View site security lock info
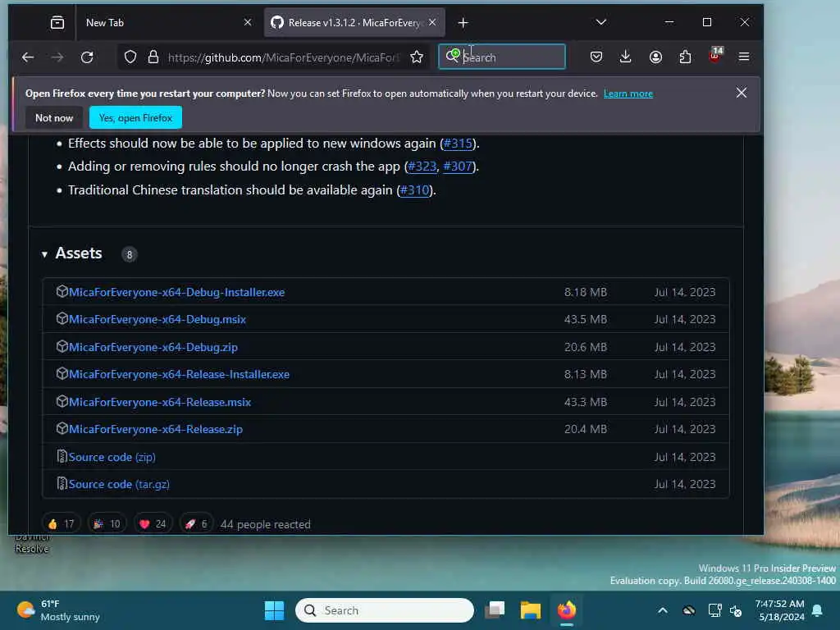 pyautogui.click(x=153, y=57)
